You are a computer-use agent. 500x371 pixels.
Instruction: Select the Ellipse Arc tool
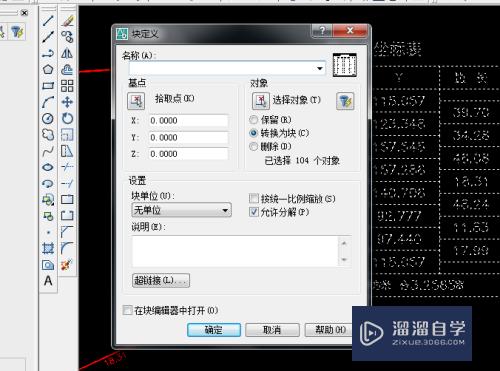click(x=48, y=183)
